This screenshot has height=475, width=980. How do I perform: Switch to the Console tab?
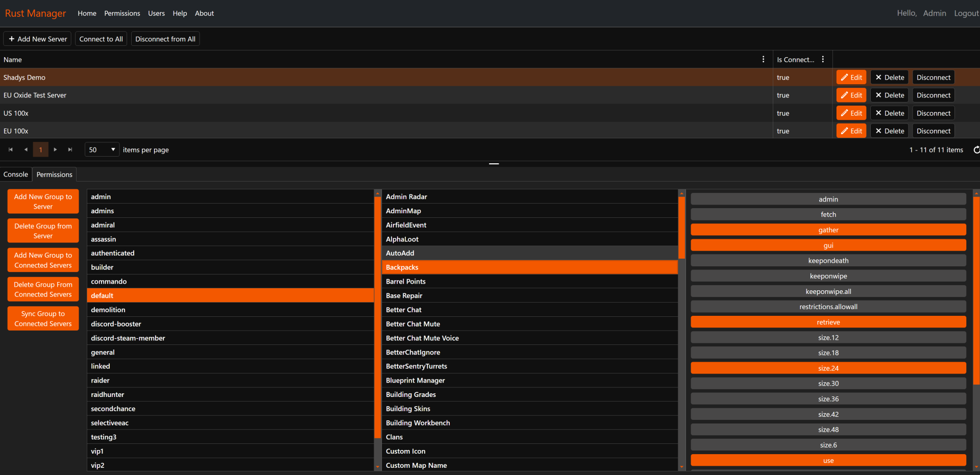point(16,174)
